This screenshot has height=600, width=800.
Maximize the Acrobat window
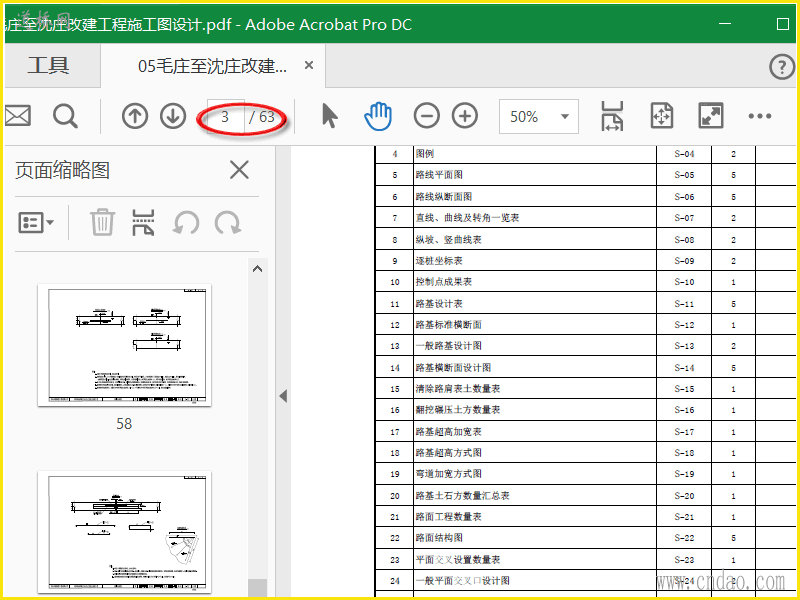(783, 23)
